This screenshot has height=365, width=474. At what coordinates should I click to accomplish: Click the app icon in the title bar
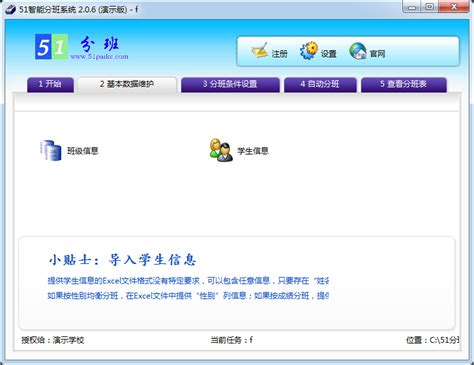point(10,9)
